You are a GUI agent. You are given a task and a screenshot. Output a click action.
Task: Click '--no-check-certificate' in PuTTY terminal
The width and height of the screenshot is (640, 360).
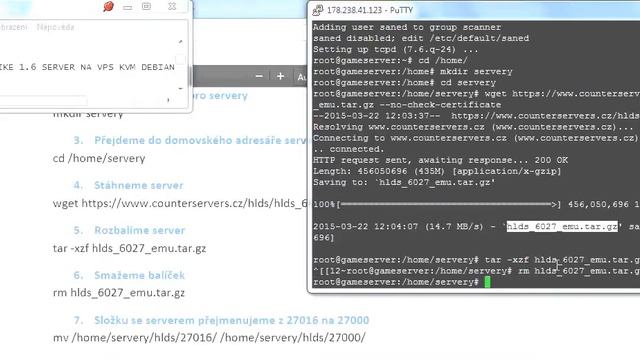(x=440, y=105)
